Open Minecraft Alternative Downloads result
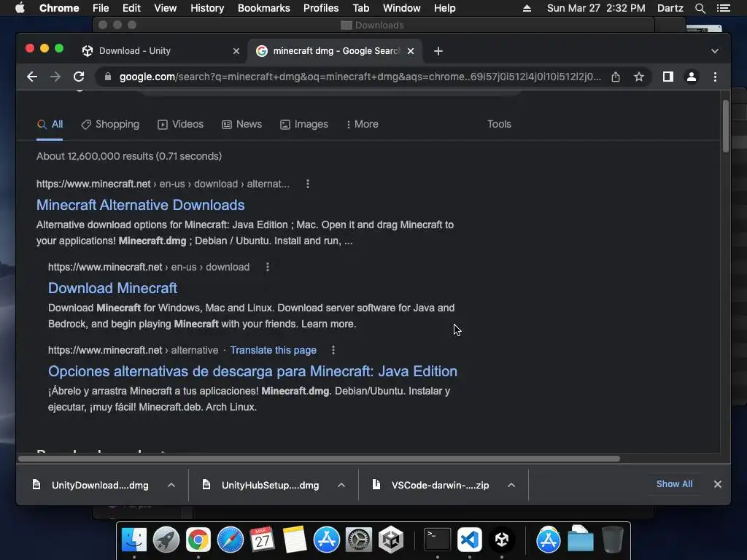Viewport: 747px width, 560px height. [141, 205]
